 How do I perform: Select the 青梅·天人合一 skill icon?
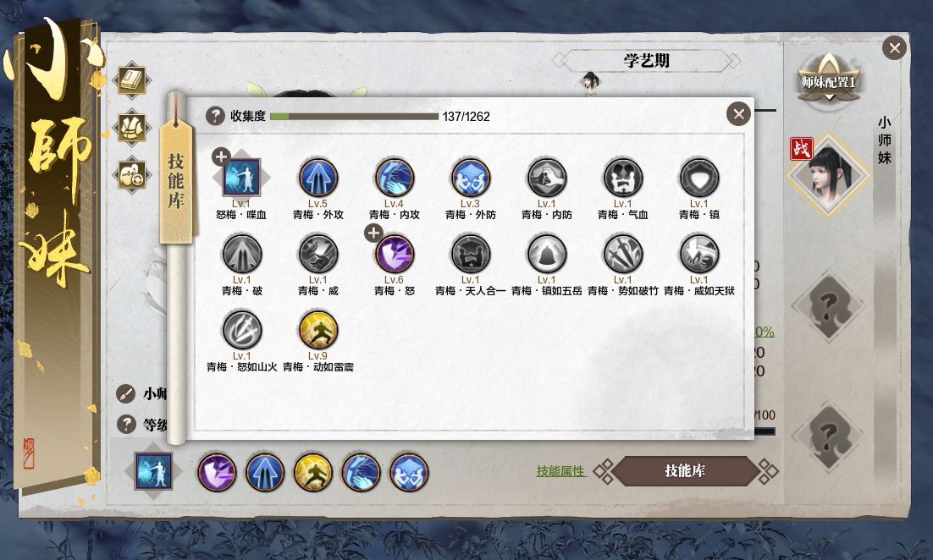point(470,253)
